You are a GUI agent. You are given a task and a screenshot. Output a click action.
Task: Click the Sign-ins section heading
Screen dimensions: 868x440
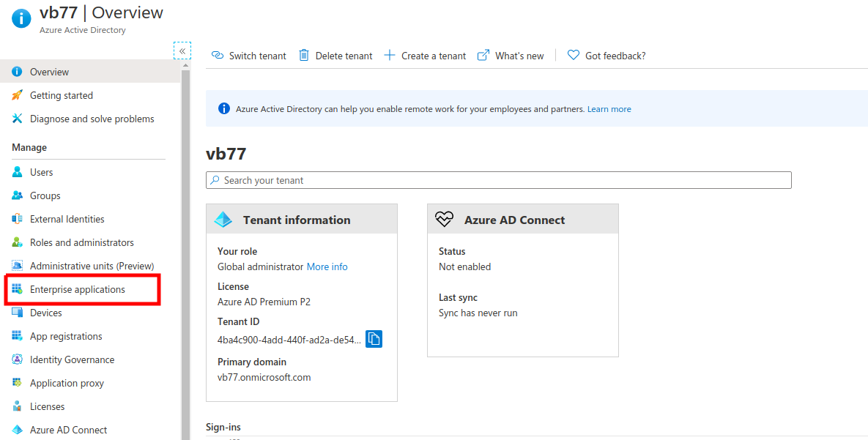coord(223,428)
